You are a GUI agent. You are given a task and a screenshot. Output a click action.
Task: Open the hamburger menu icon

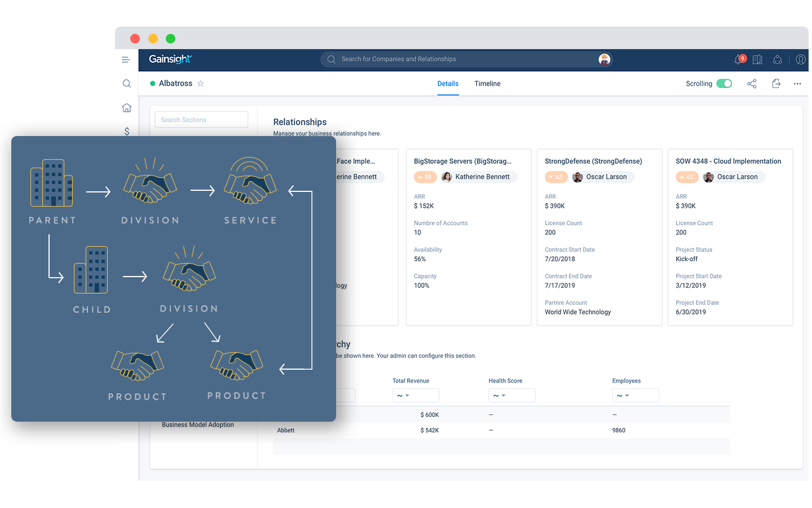(x=126, y=59)
